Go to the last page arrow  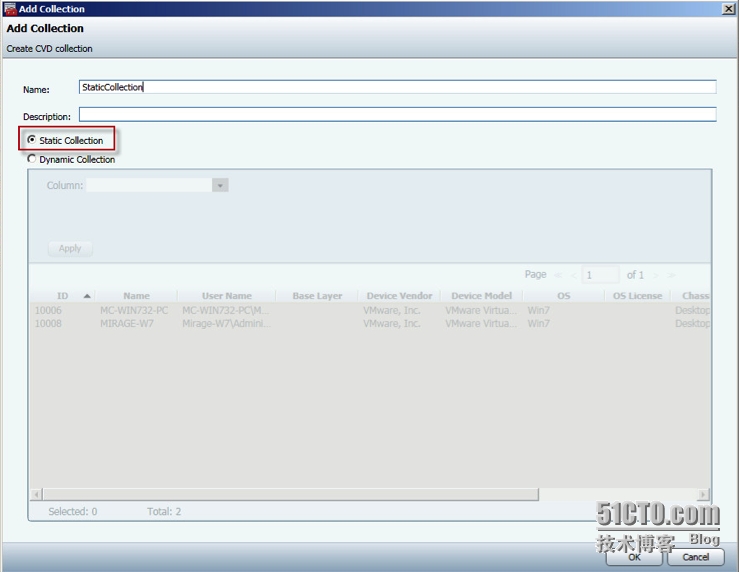click(x=672, y=275)
